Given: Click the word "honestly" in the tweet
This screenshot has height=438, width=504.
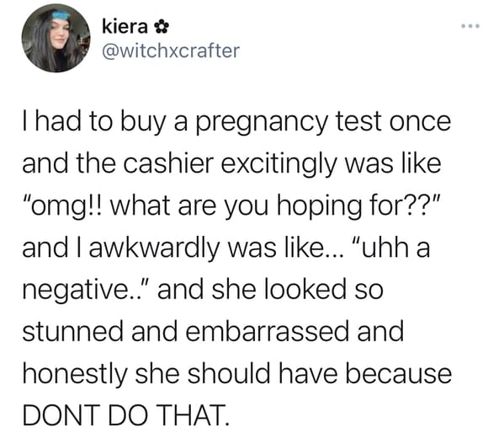Looking at the screenshot, I should click(x=75, y=375).
